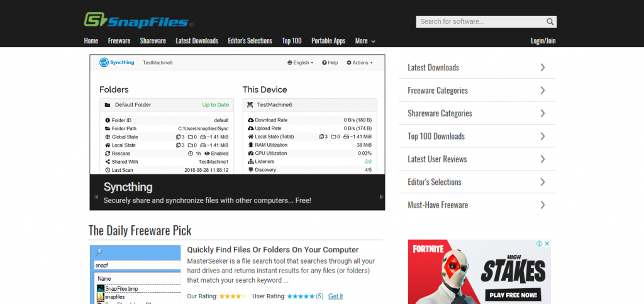Expand the More dropdown menu
Image resolution: width=644 pixels, height=304 pixels.
point(365,41)
